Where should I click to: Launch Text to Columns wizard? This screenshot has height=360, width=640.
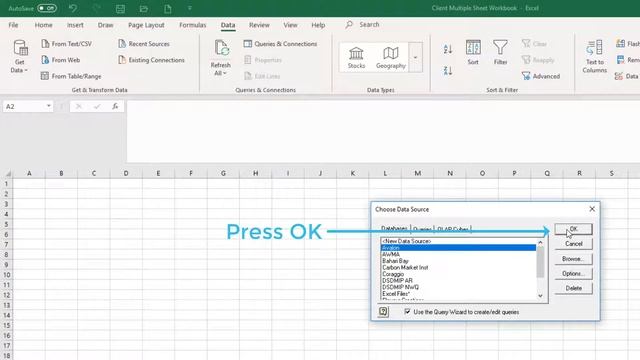pos(595,56)
